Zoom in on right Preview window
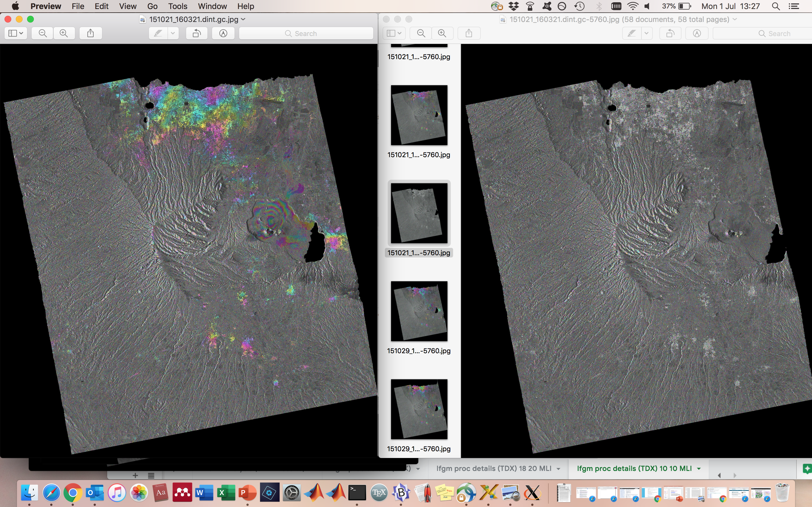The height and width of the screenshot is (507, 812). pos(442,33)
